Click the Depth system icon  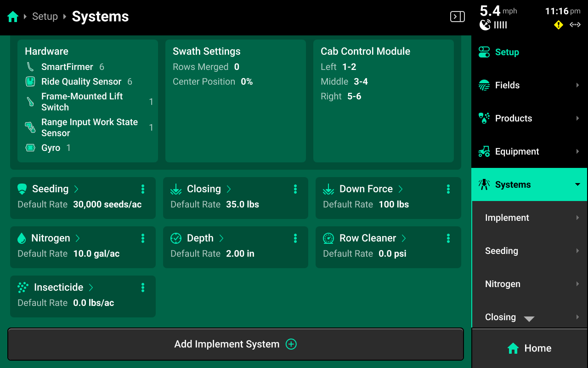click(x=176, y=238)
